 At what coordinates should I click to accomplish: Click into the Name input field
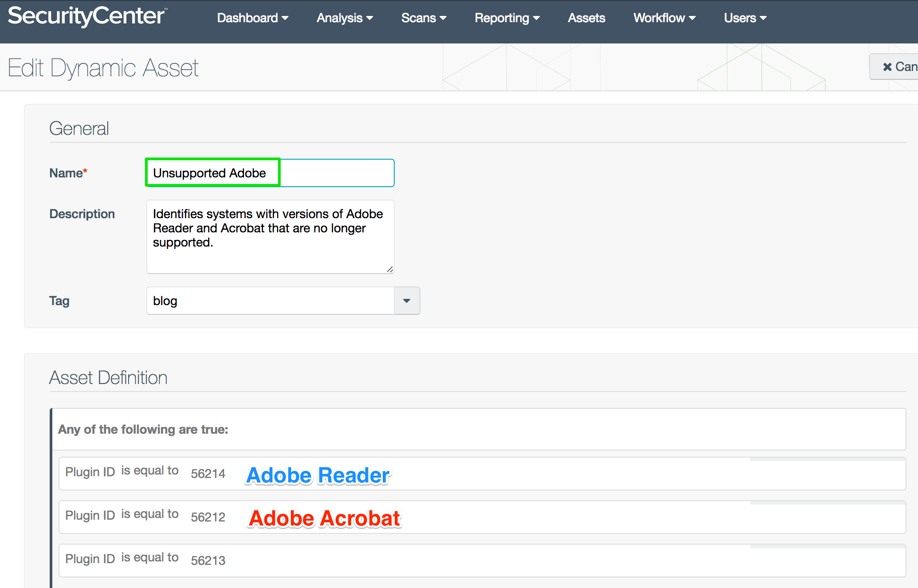270,173
